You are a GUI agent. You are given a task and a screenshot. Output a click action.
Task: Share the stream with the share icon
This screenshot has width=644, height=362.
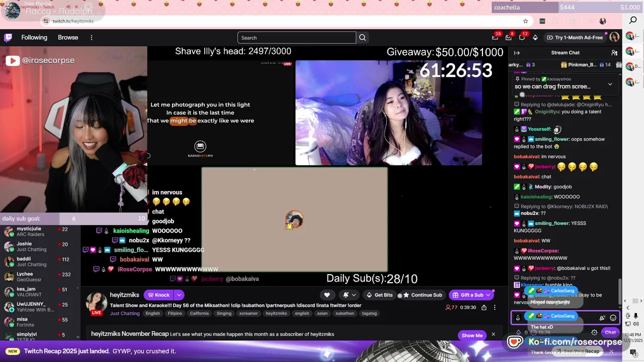[484, 307]
